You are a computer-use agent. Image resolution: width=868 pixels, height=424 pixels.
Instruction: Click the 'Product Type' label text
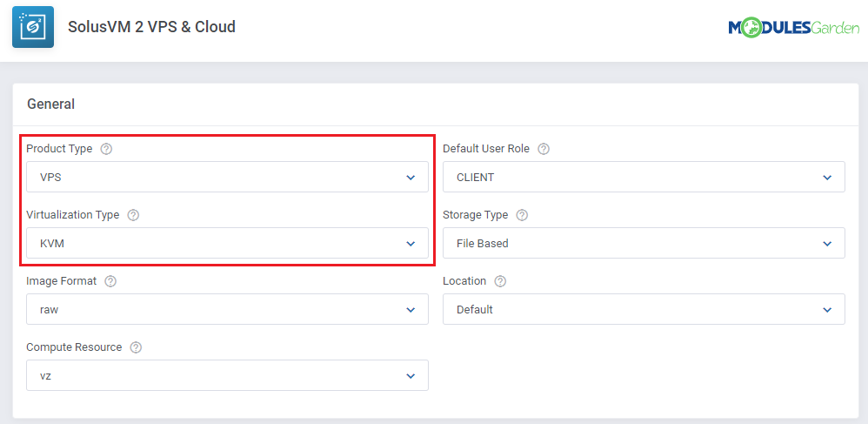(59, 149)
